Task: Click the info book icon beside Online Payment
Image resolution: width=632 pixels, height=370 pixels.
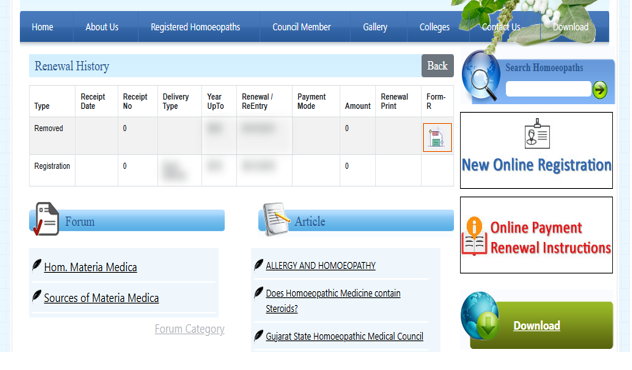Action: [x=474, y=237]
